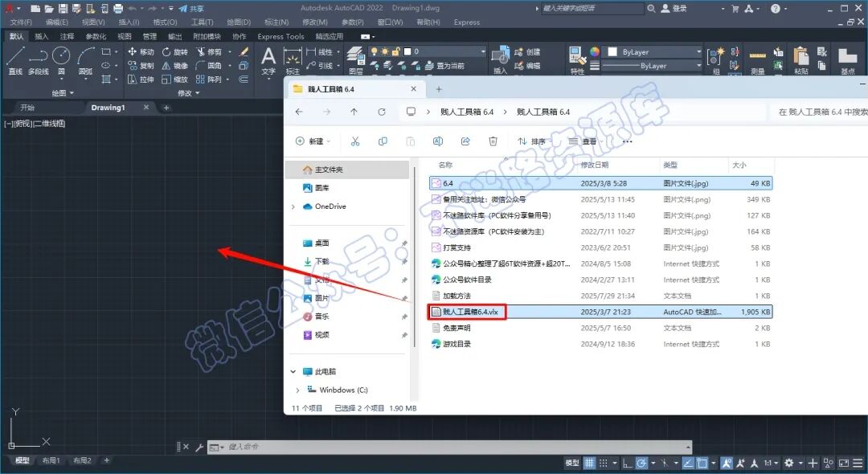Screen dimensions: 868x474
Task: Click the Scale (缩放) tool
Action: (x=174, y=79)
